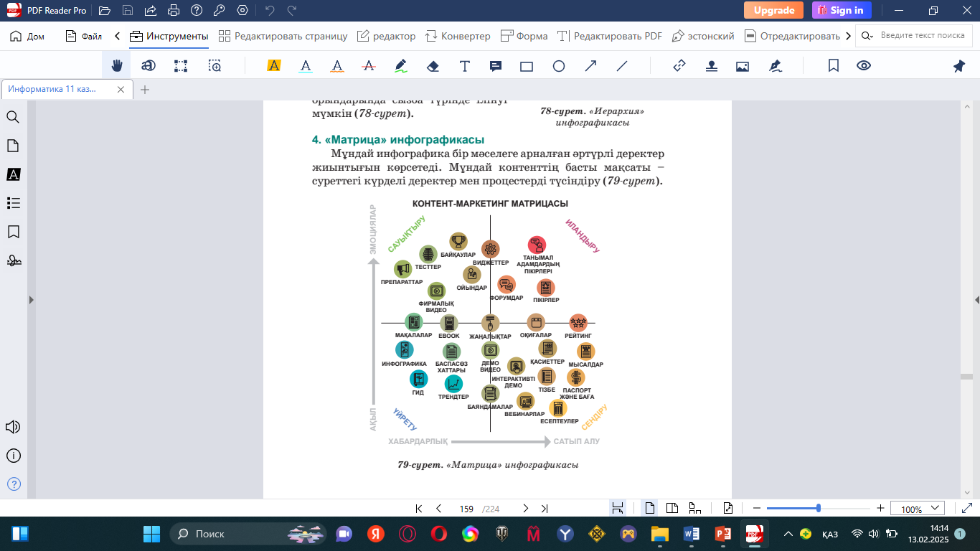
Task: Click the Upgrade button
Action: pyautogui.click(x=773, y=10)
